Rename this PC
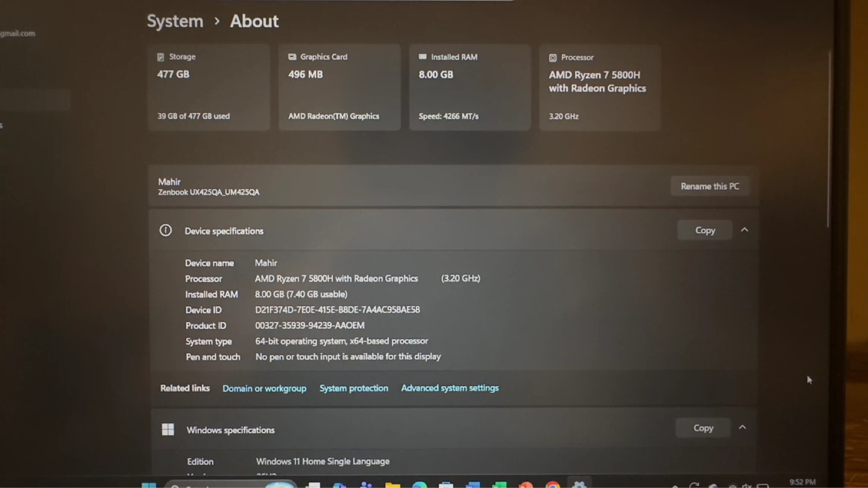 click(709, 186)
